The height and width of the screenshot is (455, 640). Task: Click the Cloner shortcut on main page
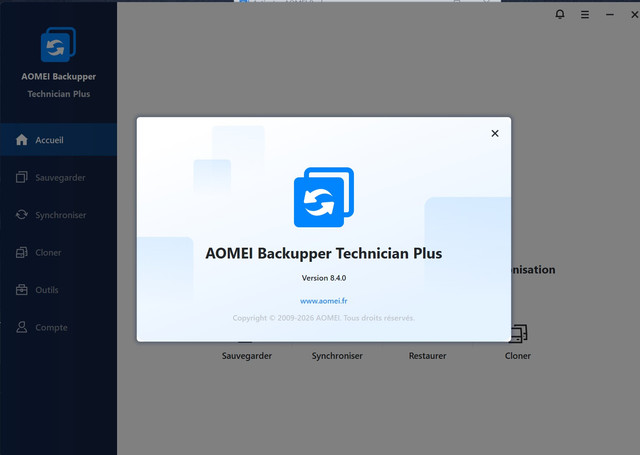(x=518, y=356)
